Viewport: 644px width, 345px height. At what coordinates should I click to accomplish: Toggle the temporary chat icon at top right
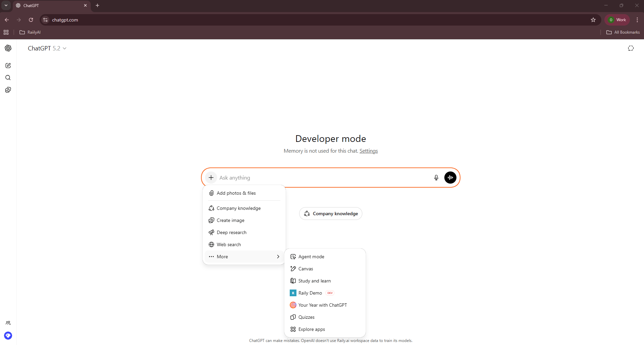(631, 48)
